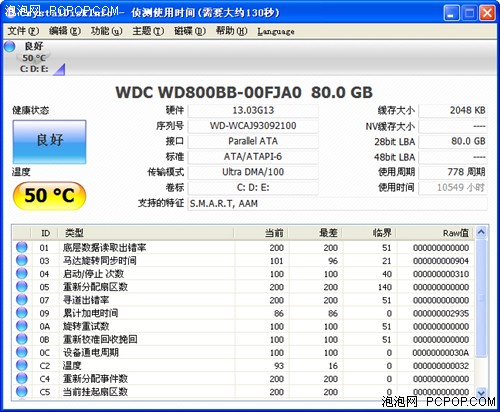
Task: Open the 功能(u) menu
Action: pos(107,31)
